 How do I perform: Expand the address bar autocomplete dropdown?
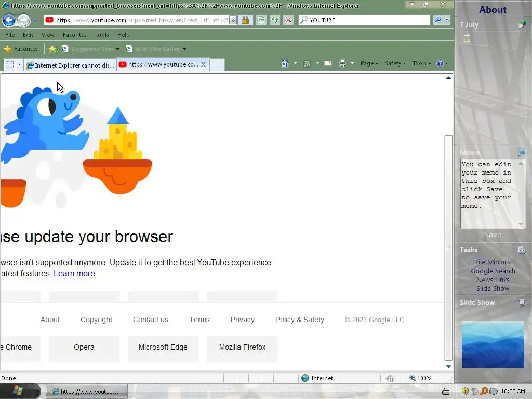[233, 20]
